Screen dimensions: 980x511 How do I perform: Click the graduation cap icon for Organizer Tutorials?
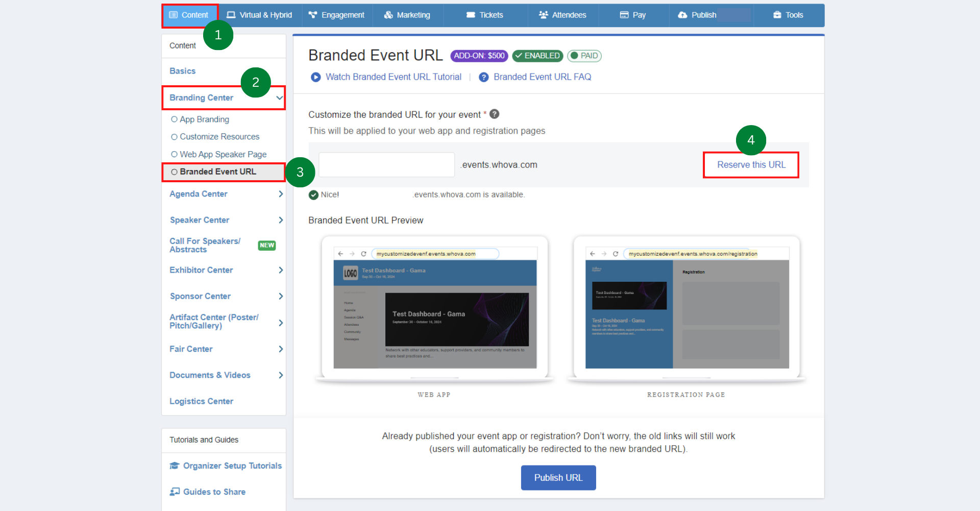[x=175, y=466]
